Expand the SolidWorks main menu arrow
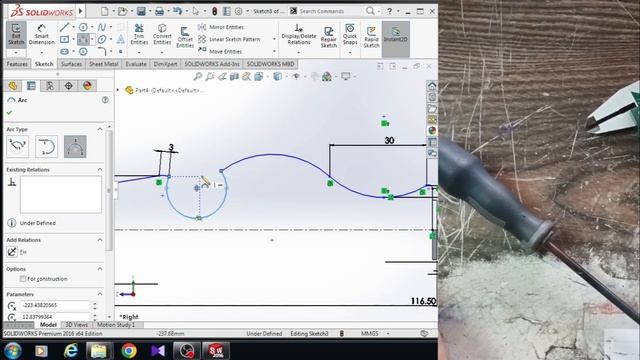This screenshot has height=360, width=640. 80,11
